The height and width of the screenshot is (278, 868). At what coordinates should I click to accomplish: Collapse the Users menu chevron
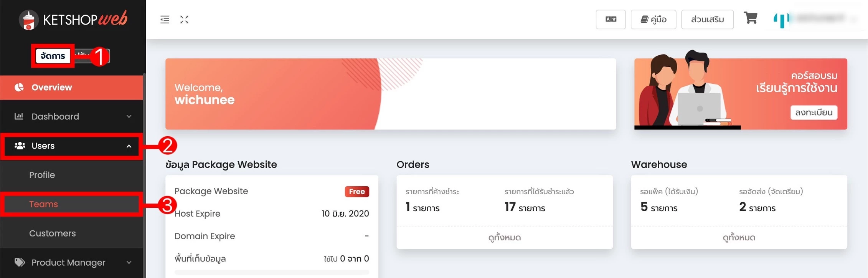(x=129, y=146)
